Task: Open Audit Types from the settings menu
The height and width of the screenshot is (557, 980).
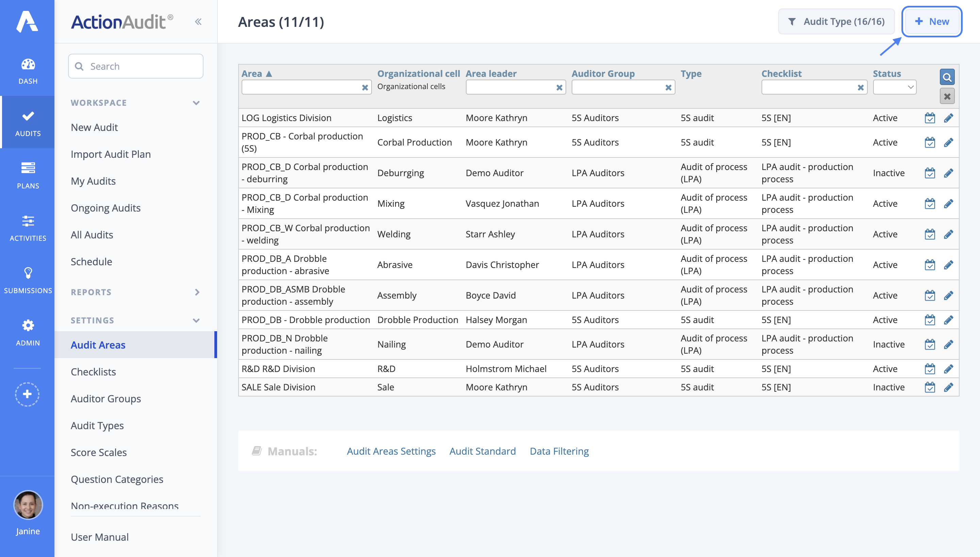Action: pyautogui.click(x=97, y=425)
